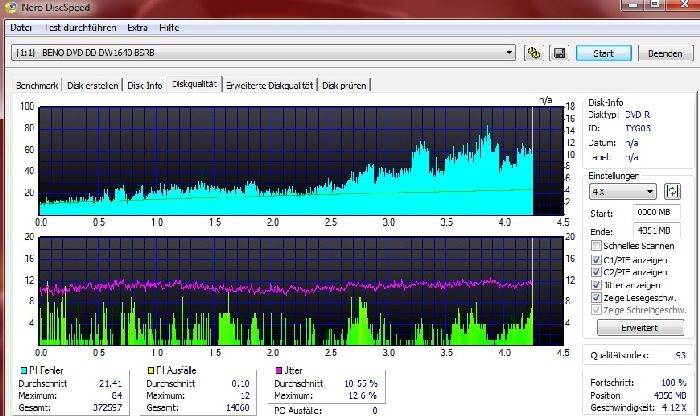Switch to the Benchmark tab
Viewport: 700px width, 416px height.
[37, 85]
